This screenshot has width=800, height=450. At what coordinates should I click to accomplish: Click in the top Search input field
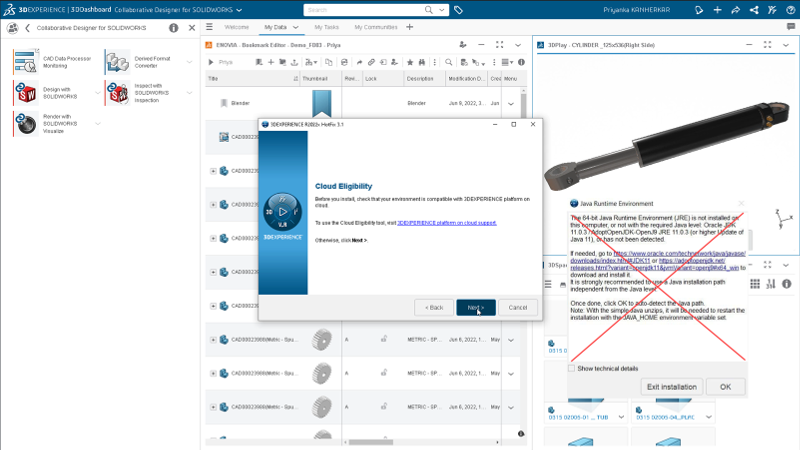[365, 10]
